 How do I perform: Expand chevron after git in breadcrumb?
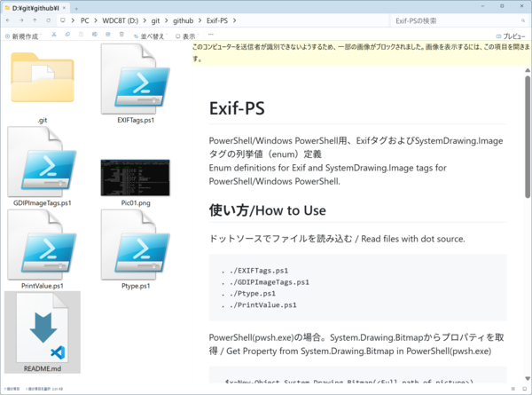(167, 20)
